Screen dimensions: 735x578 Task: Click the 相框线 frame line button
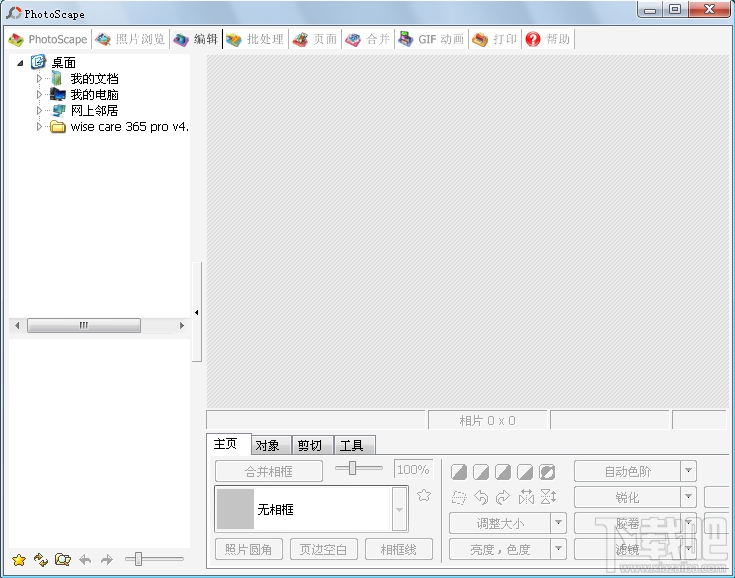(398, 549)
